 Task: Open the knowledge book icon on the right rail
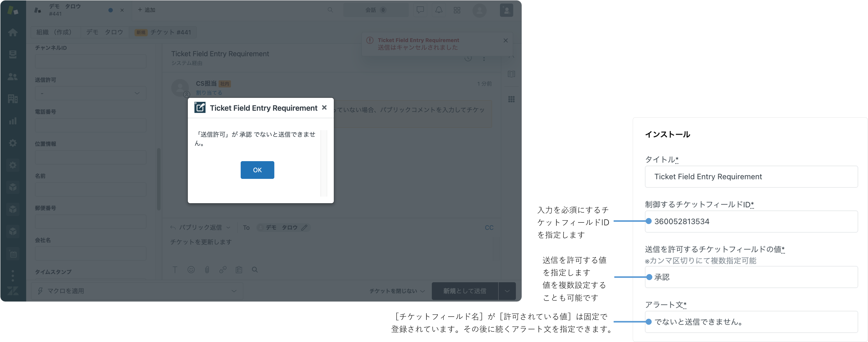pyautogui.click(x=511, y=74)
